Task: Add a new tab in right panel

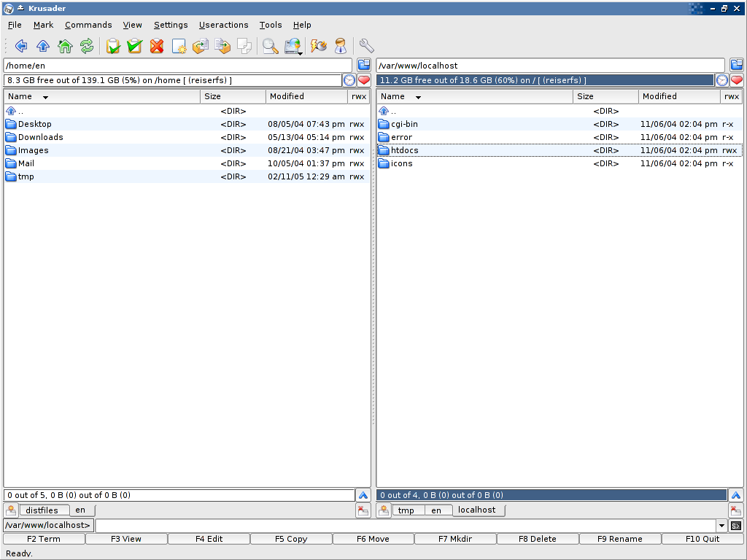Action: (384, 510)
